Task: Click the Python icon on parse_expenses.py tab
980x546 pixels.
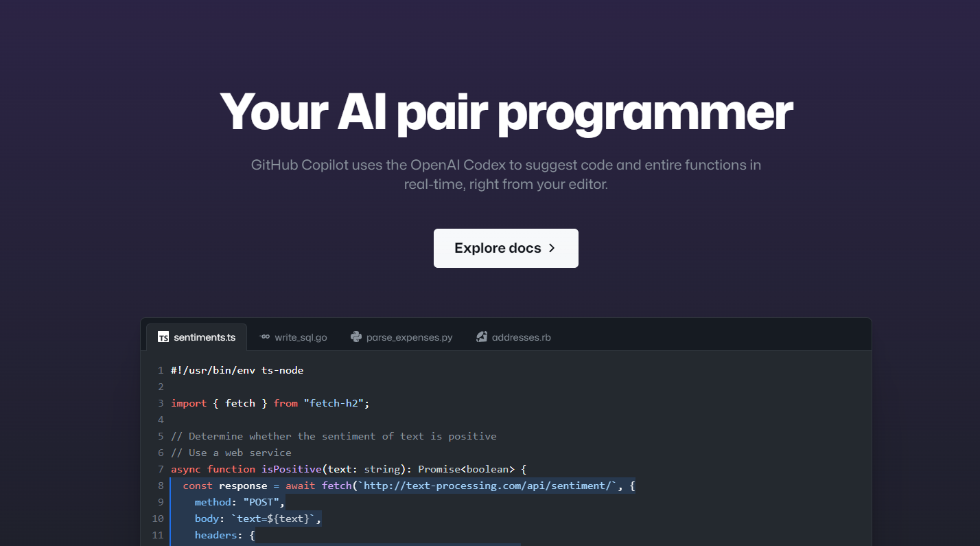Action: tap(356, 337)
